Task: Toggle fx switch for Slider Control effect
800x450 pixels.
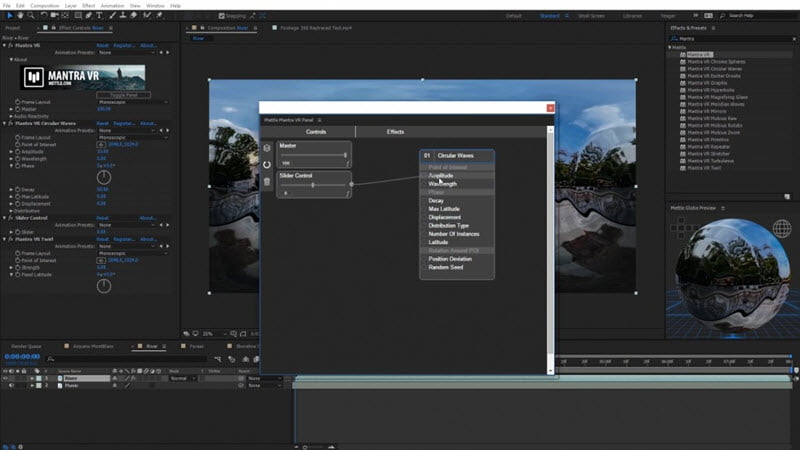Action: click(10, 218)
